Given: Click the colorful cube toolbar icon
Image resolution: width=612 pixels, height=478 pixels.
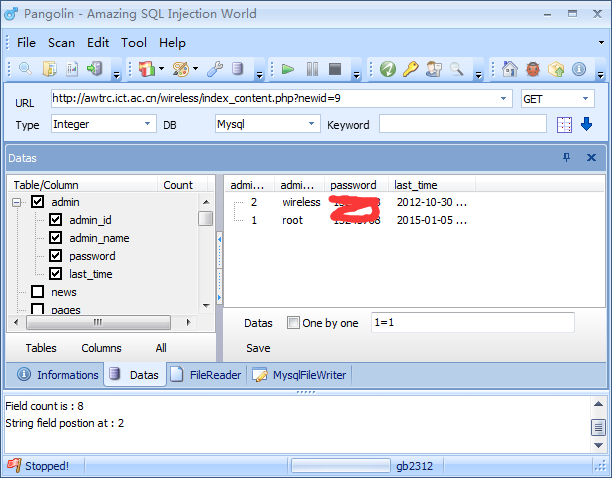Looking at the screenshot, I should point(147,69).
